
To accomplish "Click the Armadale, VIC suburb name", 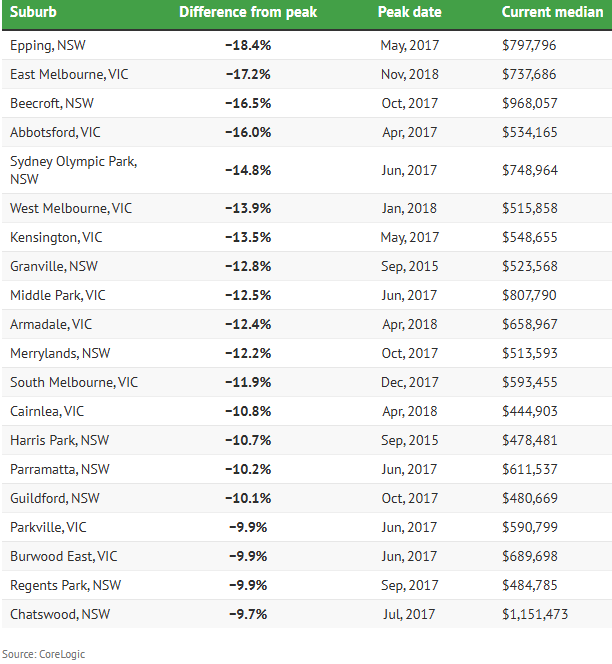I will [51, 324].
